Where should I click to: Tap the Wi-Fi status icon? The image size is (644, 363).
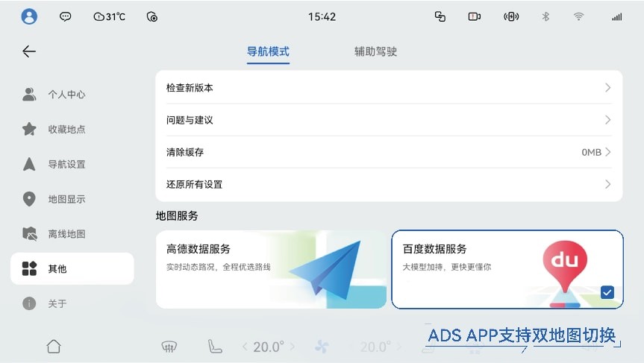click(x=578, y=17)
